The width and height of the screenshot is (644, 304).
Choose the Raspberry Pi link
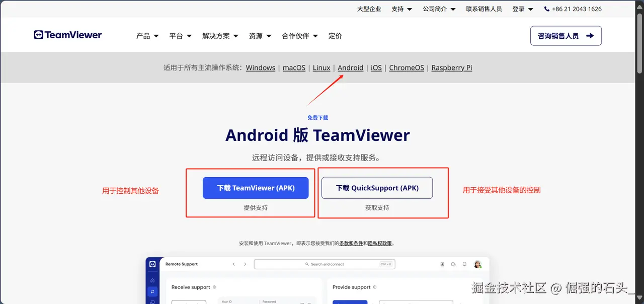(x=452, y=67)
